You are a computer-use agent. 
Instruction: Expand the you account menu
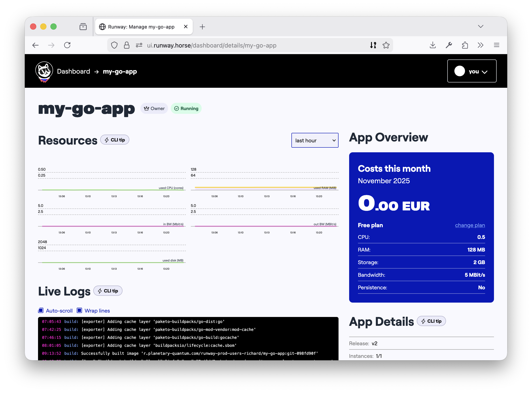tap(472, 71)
